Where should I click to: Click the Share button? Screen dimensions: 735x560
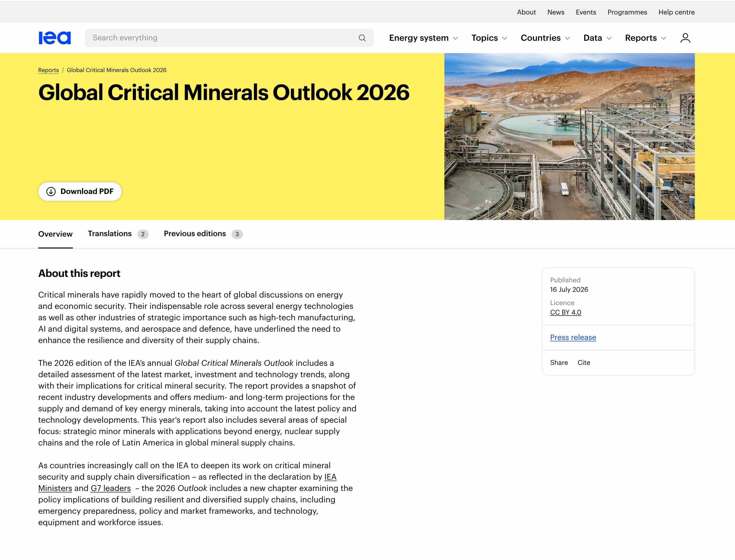[559, 363]
